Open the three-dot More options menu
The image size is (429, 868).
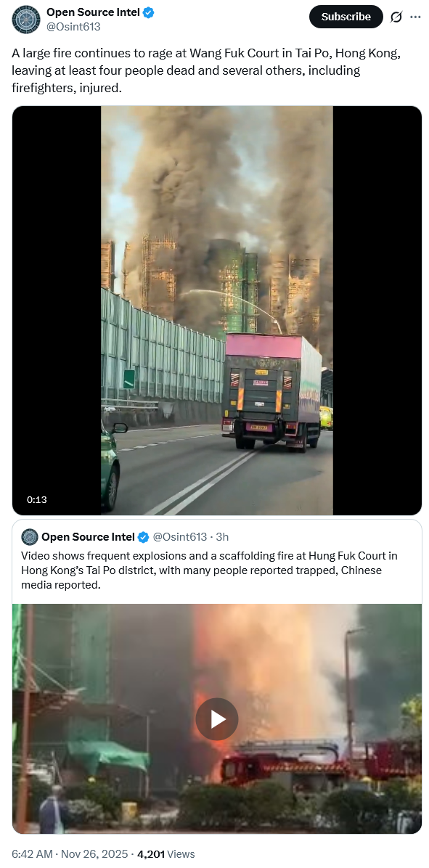[415, 17]
